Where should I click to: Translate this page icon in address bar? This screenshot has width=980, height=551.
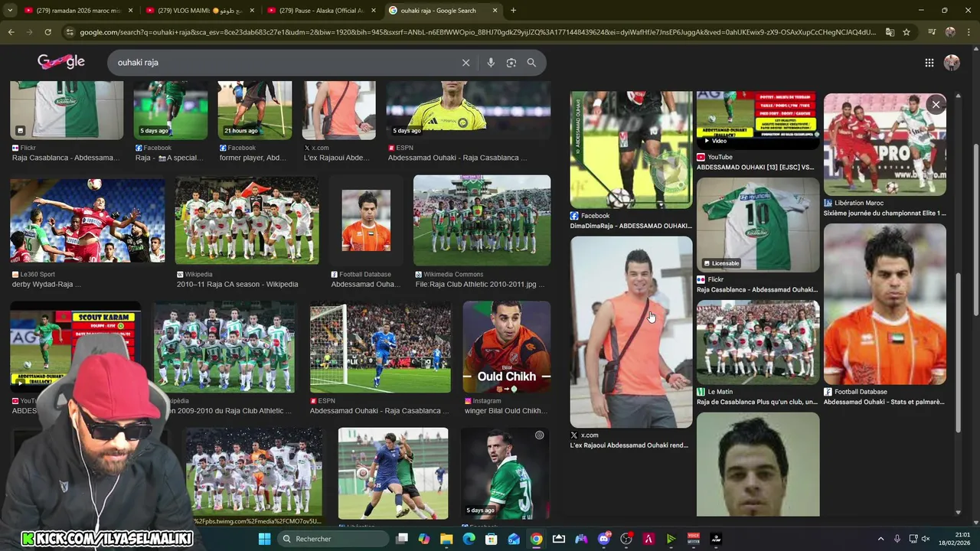[890, 32]
